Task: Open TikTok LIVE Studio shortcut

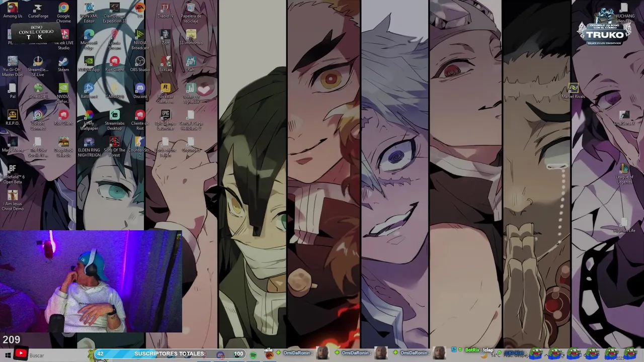Action: (63, 40)
